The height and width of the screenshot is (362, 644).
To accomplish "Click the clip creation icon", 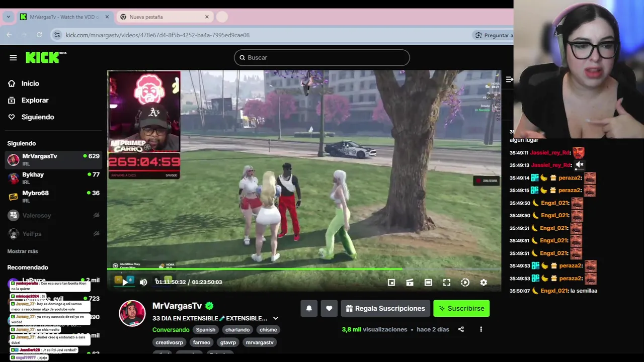I will coord(410,283).
